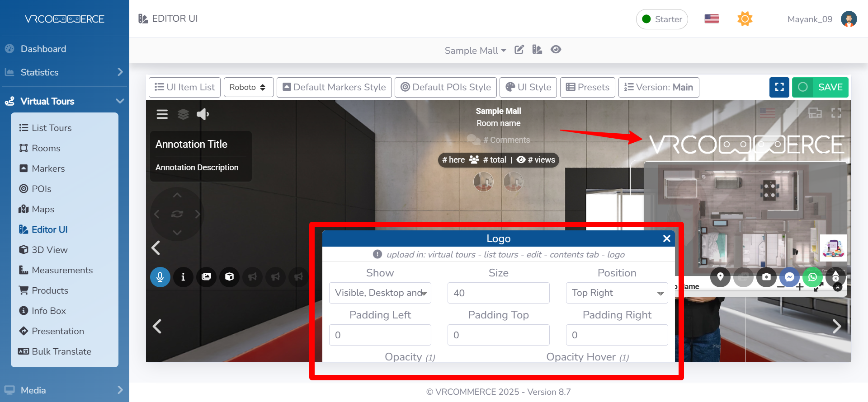The height and width of the screenshot is (402, 868).
Task: Toggle preview eye icon next to Sample Mall
Action: 556,50
